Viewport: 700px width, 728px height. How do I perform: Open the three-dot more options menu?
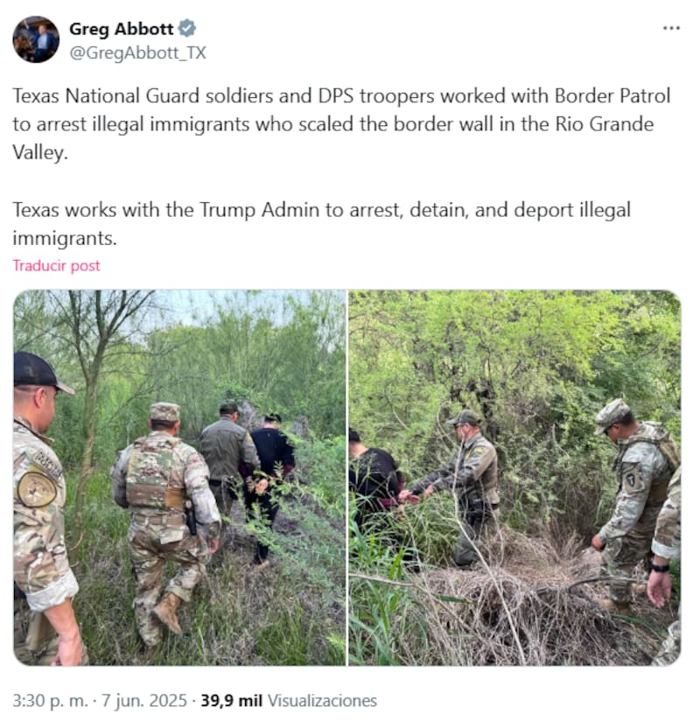click(x=671, y=29)
